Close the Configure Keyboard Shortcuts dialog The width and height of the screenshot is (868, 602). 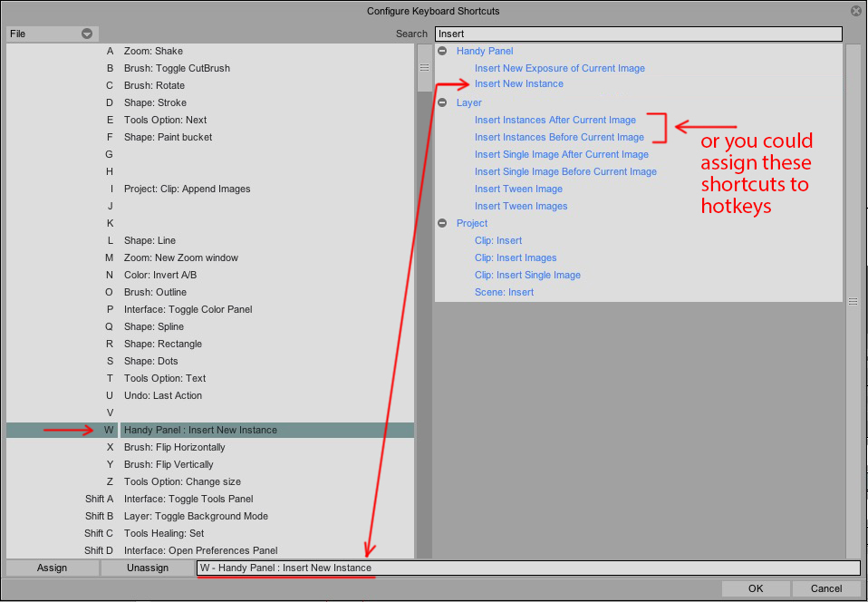pos(856,11)
